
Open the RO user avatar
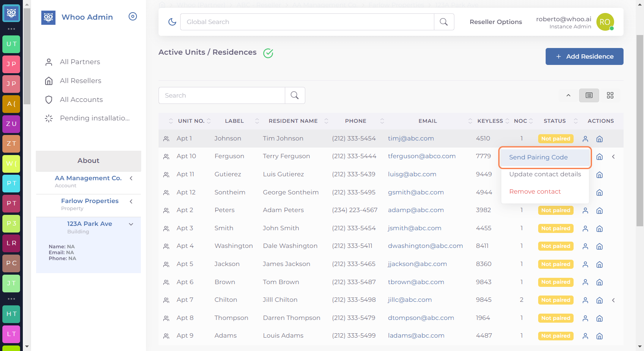605,22
